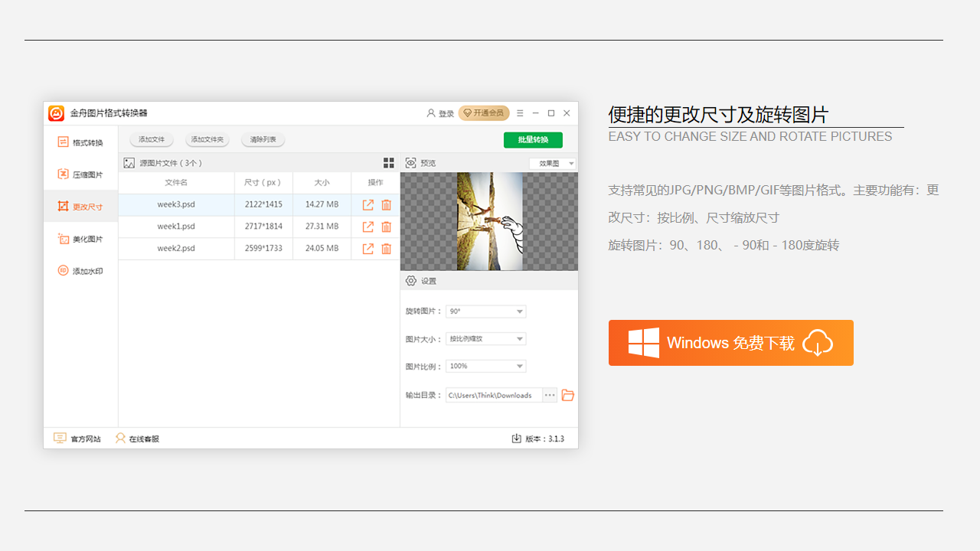Click the 登录 login person icon
Viewport: 980px width, 551px height.
(431, 112)
